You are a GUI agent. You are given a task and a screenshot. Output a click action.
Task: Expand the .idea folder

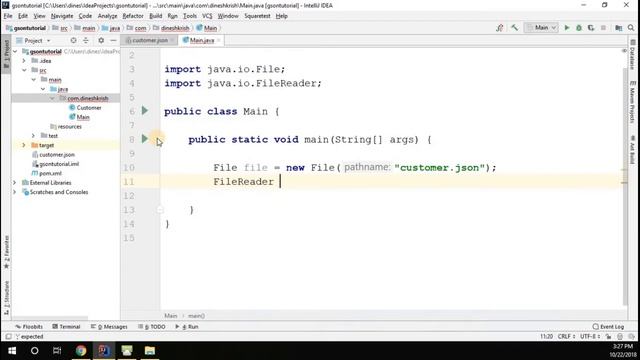[24, 61]
